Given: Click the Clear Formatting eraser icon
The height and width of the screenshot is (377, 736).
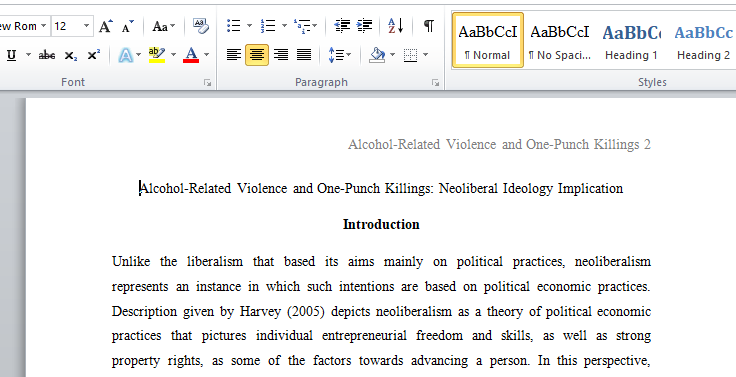Looking at the screenshot, I should 201,26.
